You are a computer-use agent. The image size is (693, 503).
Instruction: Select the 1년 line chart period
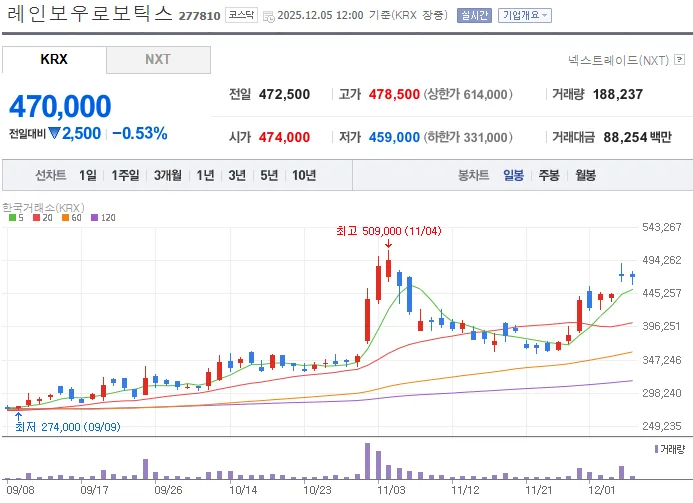[205, 175]
